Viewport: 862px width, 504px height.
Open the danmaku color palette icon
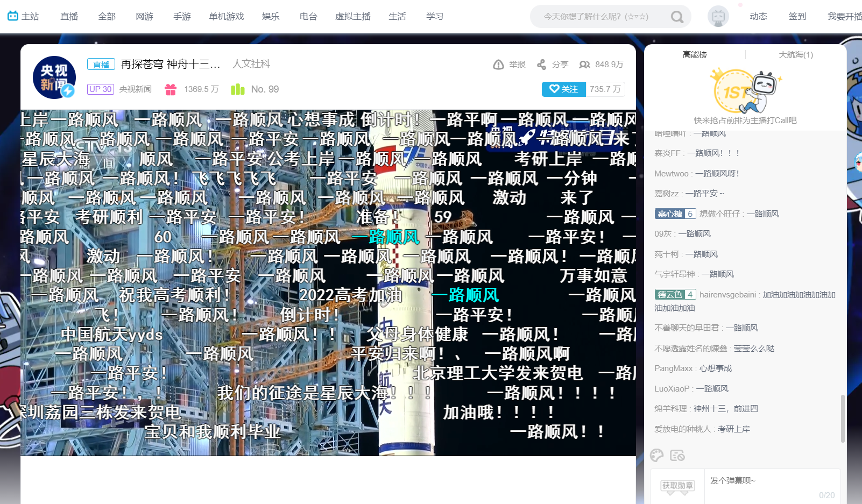coord(656,456)
